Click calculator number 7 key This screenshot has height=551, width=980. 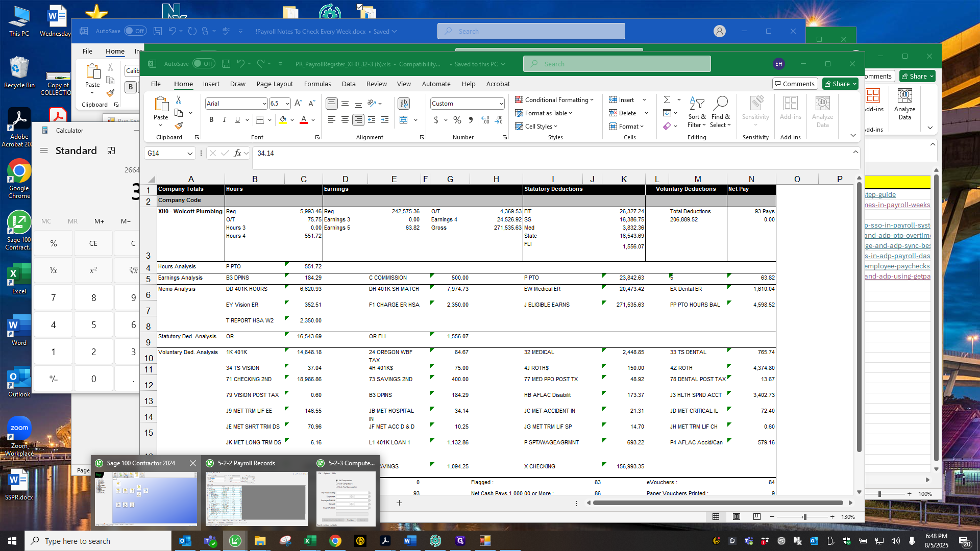click(x=53, y=297)
